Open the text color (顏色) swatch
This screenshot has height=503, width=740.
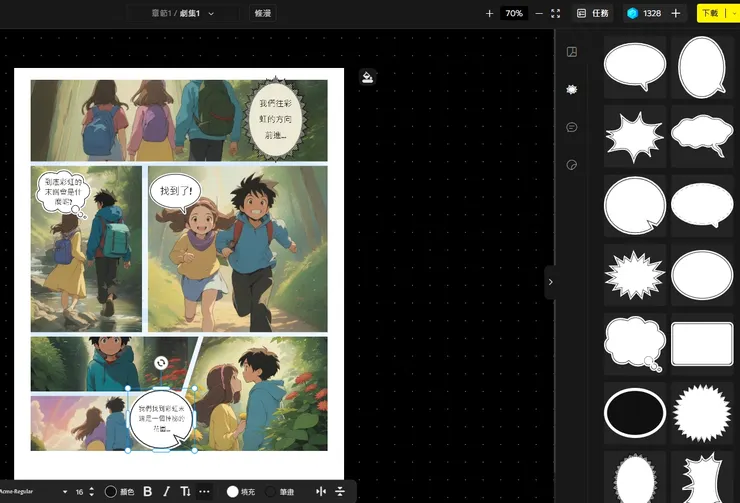pos(112,491)
